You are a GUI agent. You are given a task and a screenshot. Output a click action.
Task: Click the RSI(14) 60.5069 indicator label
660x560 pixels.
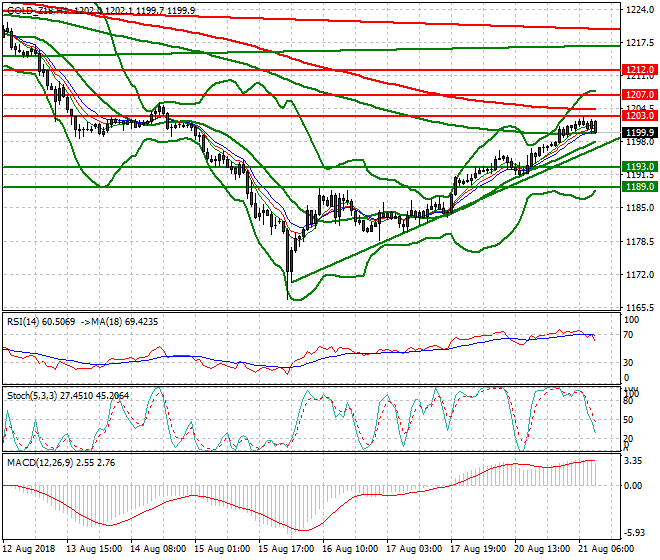[41, 322]
